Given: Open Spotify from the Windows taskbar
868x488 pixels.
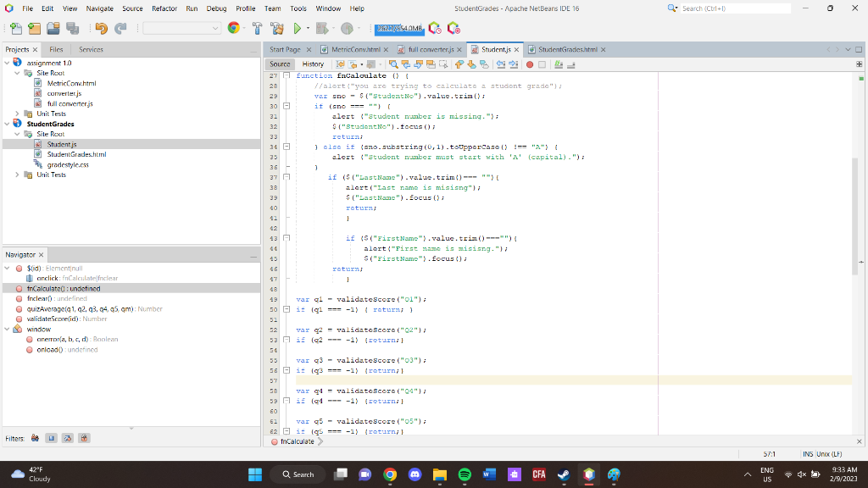Looking at the screenshot, I should coord(465,474).
